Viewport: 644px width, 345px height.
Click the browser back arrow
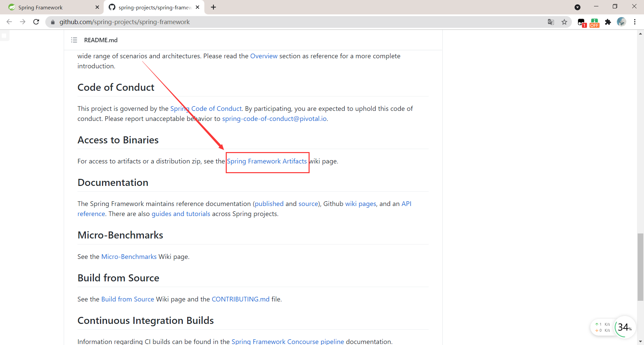point(9,22)
